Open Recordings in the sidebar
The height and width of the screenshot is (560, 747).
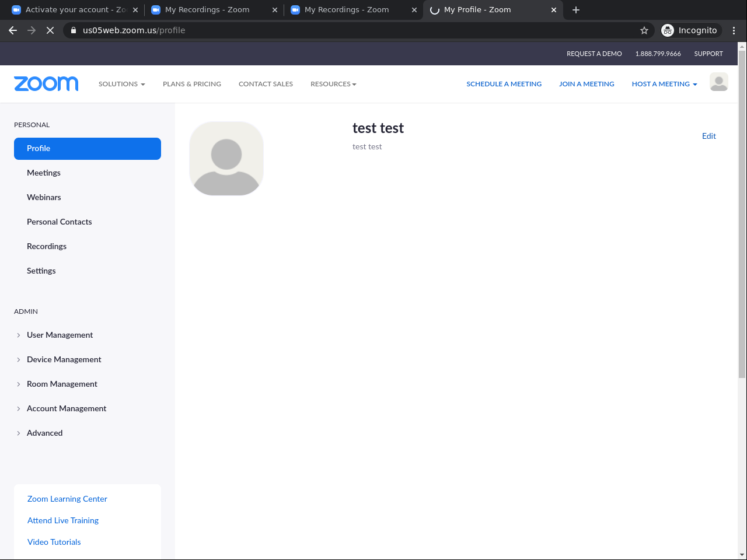(x=47, y=246)
